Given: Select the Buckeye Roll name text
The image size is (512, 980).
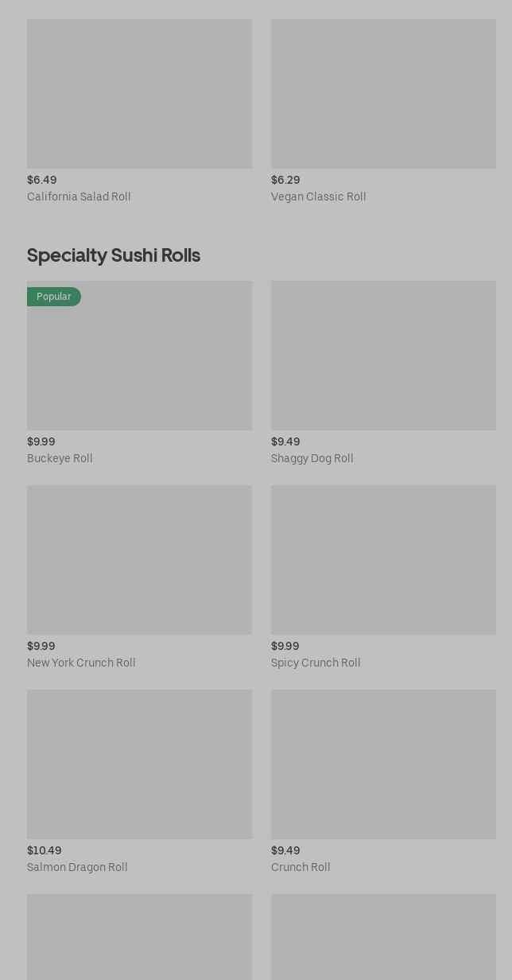Looking at the screenshot, I should (x=60, y=458).
